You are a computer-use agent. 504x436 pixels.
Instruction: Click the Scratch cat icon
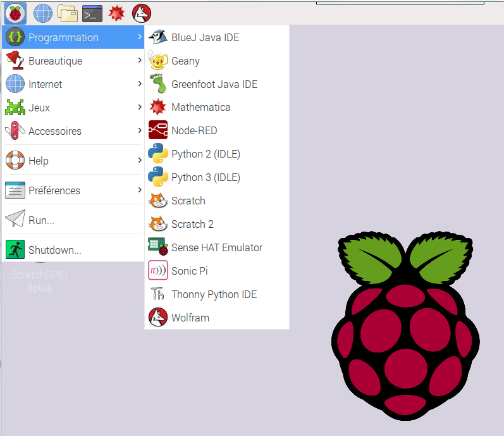[x=158, y=201]
